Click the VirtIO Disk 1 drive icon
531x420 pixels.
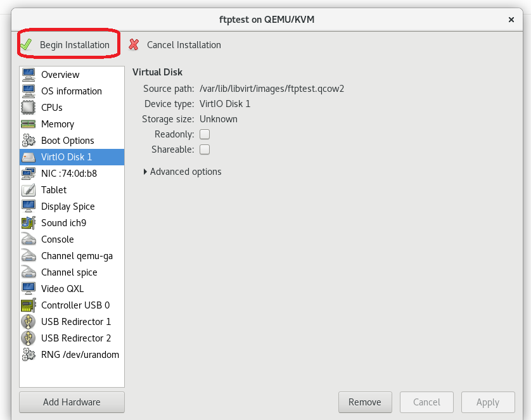tap(29, 157)
